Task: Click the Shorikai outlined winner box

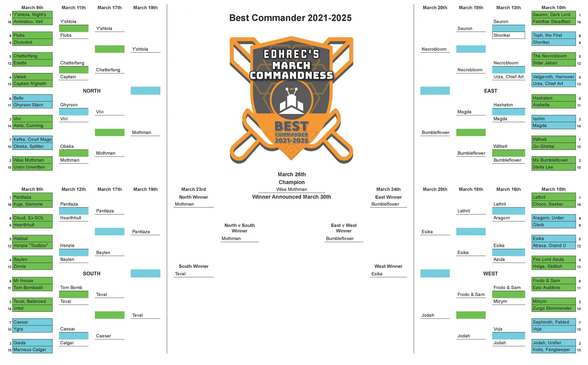Action: point(508,35)
